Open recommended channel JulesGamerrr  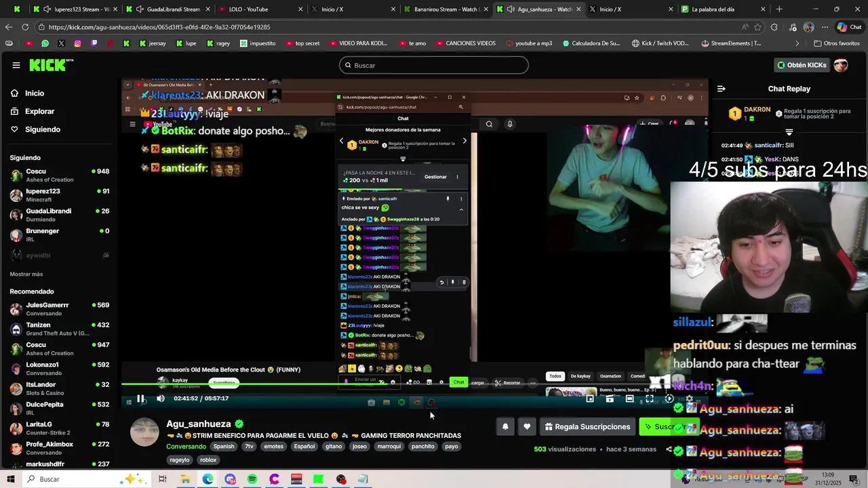pyautogui.click(x=60, y=309)
